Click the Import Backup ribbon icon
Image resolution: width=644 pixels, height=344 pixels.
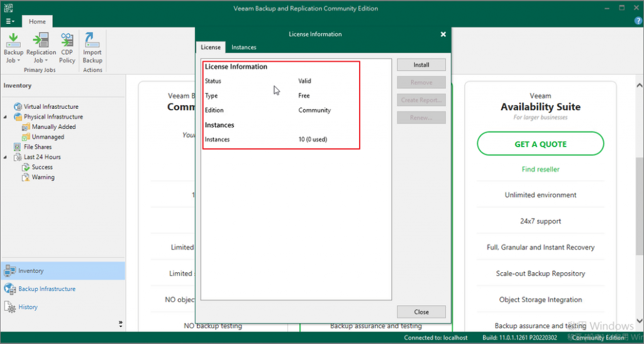(92, 40)
